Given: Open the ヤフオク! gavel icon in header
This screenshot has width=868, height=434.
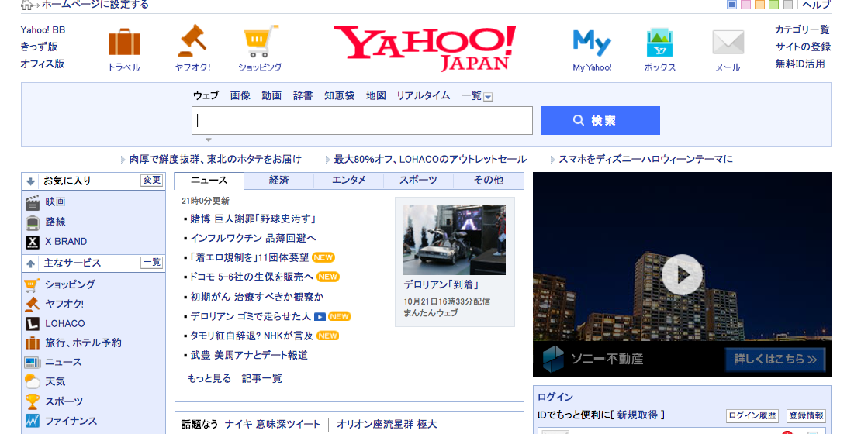Looking at the screenshot, I should pos(192,41).
